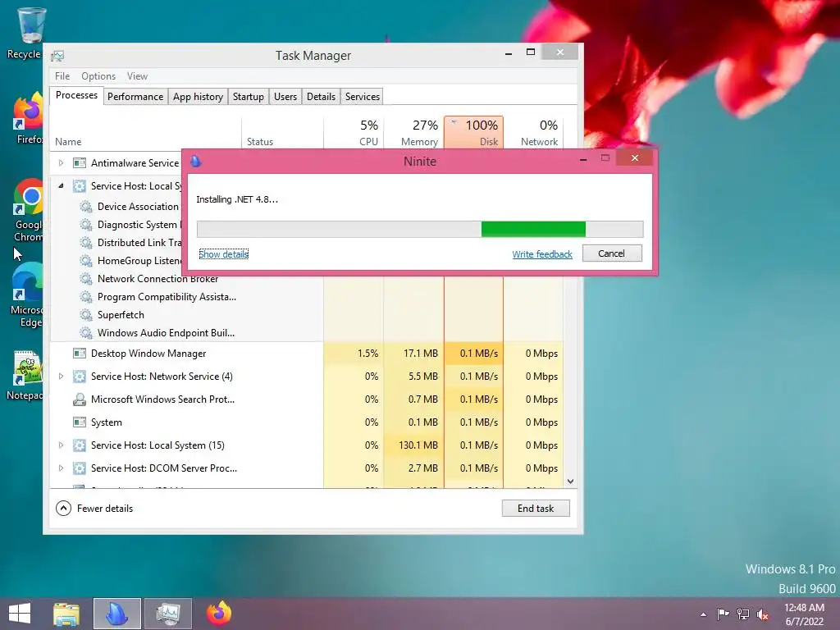Open the File menu in Task Manager

62,76
